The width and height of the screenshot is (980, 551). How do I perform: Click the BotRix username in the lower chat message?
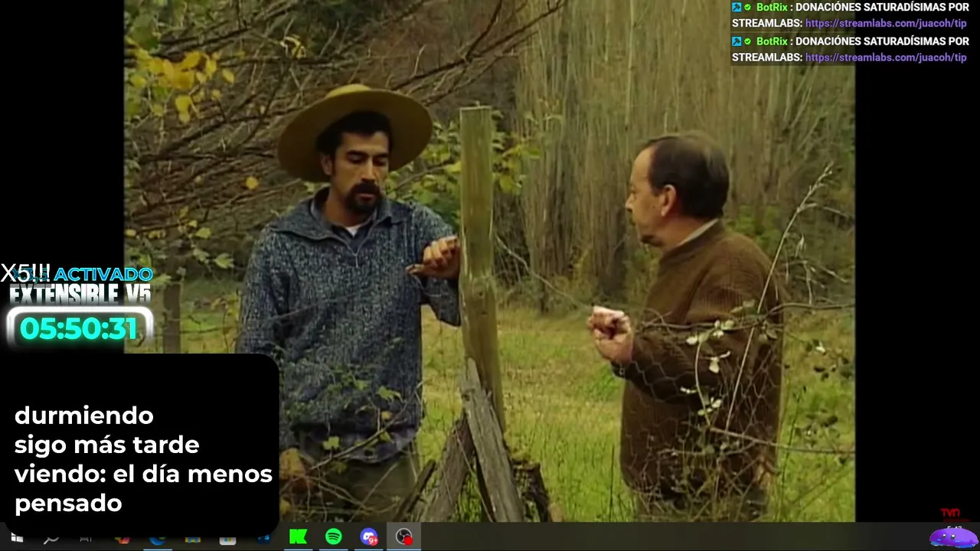tap(772, 41)
